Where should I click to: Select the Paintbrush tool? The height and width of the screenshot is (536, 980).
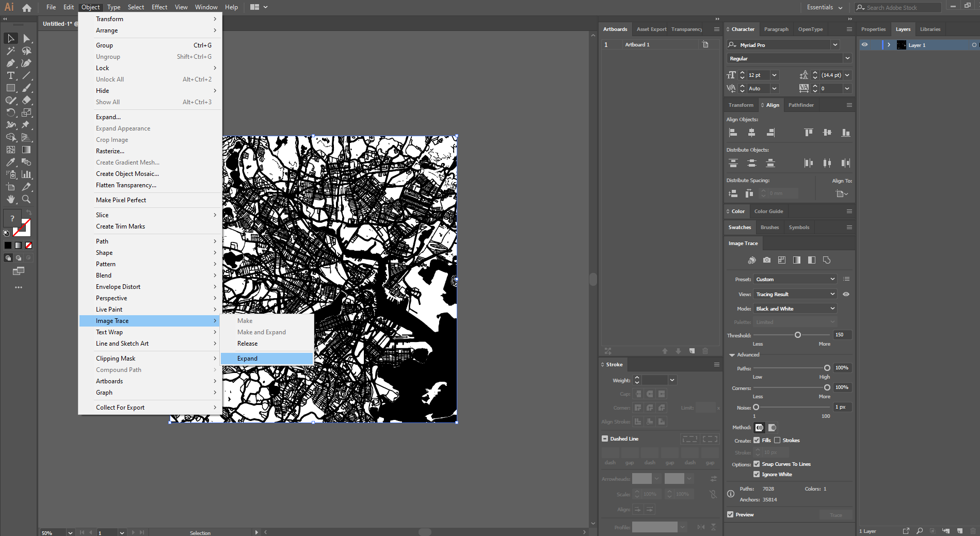pyautogui.click(x=26, y=88)
